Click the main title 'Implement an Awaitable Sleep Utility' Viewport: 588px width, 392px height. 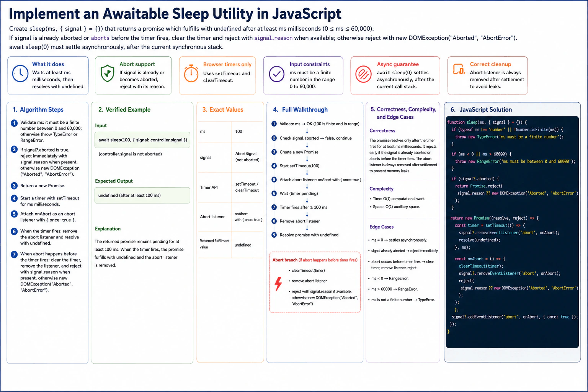coord(175,13)
